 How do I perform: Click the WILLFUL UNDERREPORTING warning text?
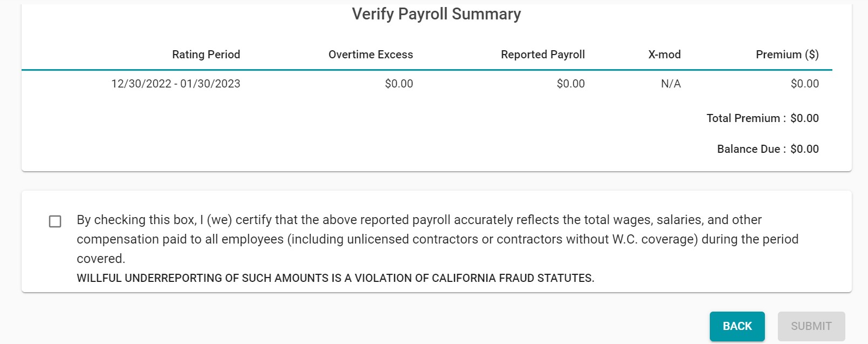coord(335,278)
